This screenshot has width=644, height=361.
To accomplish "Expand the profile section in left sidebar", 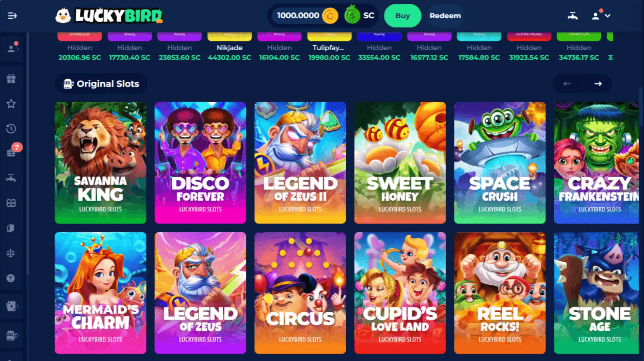I will click(x=13, y=49).
